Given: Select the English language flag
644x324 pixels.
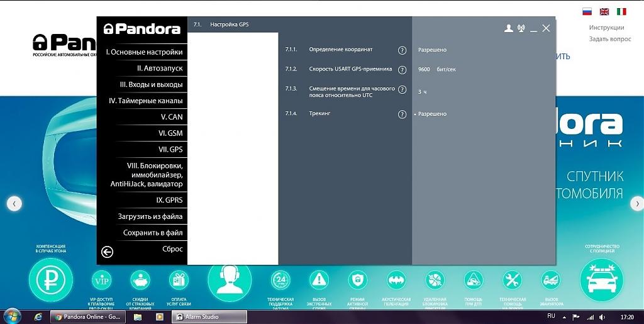Looking at the screenshot, I should click(x=604, y=11).
